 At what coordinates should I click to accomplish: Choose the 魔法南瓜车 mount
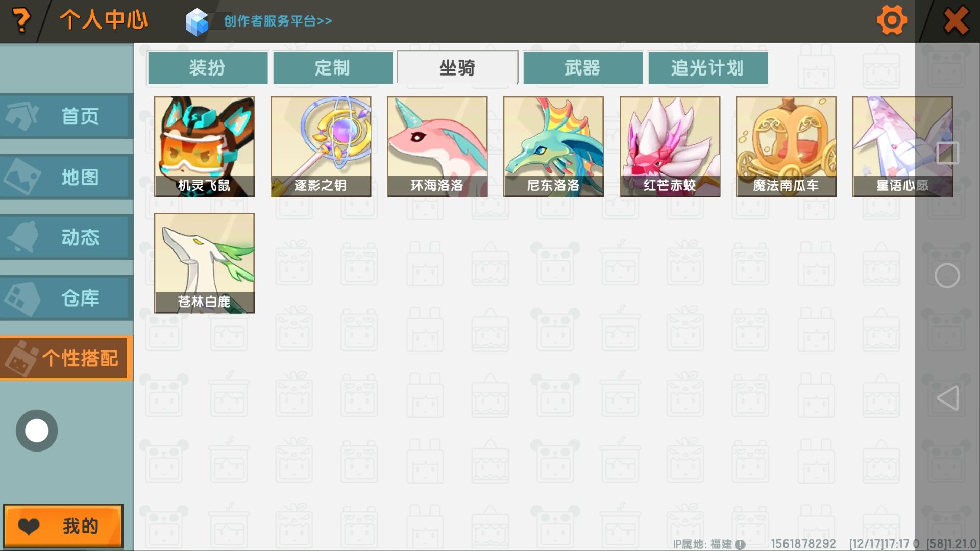pos(786,147)
